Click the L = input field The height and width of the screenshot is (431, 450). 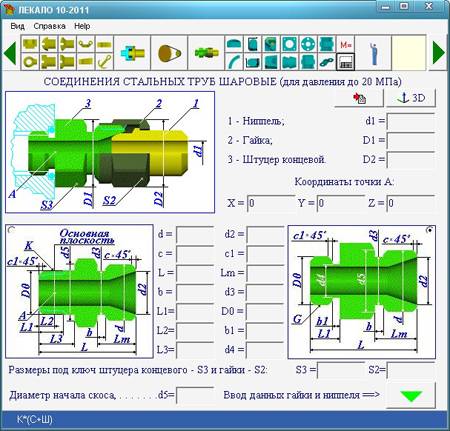pos(195,273)
